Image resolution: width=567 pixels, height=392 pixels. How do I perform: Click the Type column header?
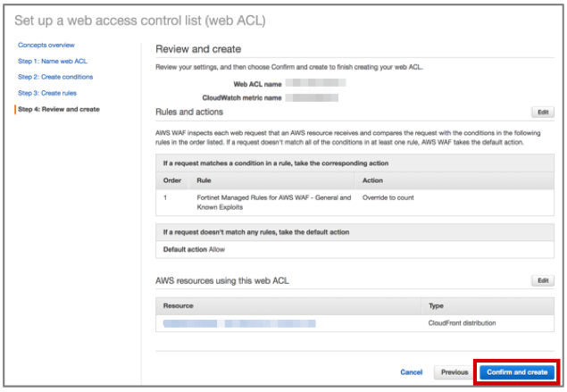pos(438,305)
